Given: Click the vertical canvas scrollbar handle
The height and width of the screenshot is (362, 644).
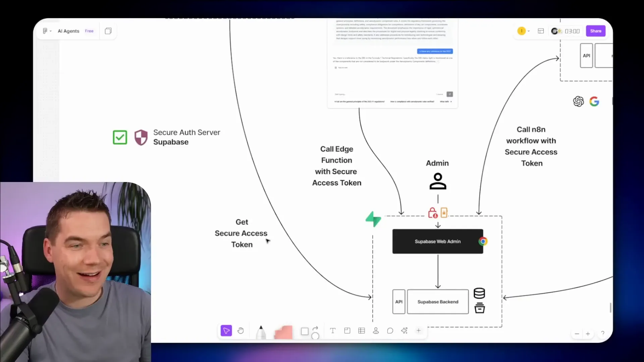Looking at the screenshot, I should tap(610, 307).
